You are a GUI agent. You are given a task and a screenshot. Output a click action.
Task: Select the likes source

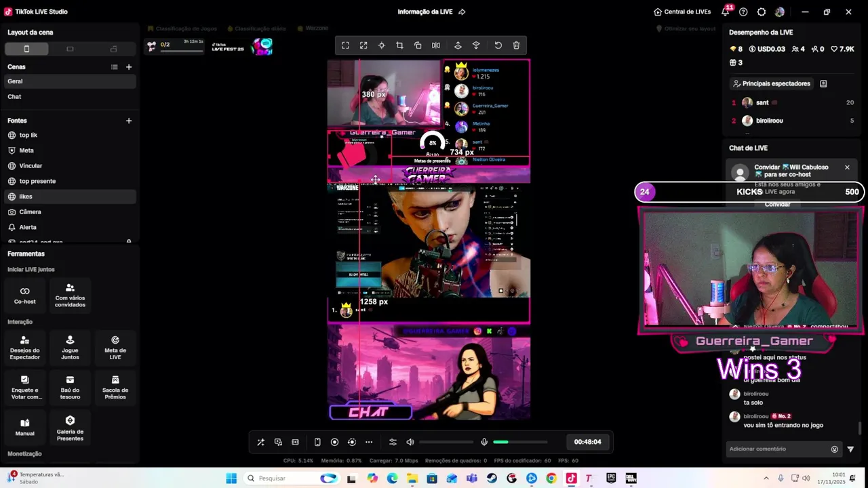[x=70, y=197]
